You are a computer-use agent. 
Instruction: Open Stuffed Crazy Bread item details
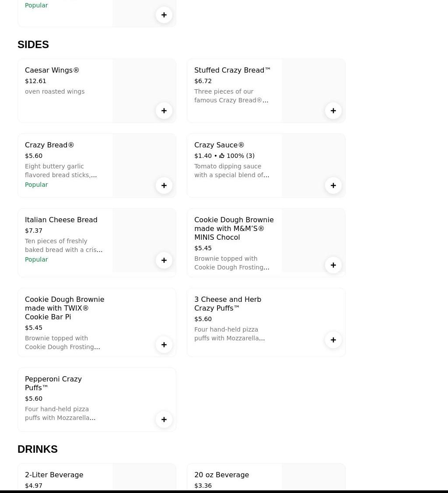pos(232,70)
